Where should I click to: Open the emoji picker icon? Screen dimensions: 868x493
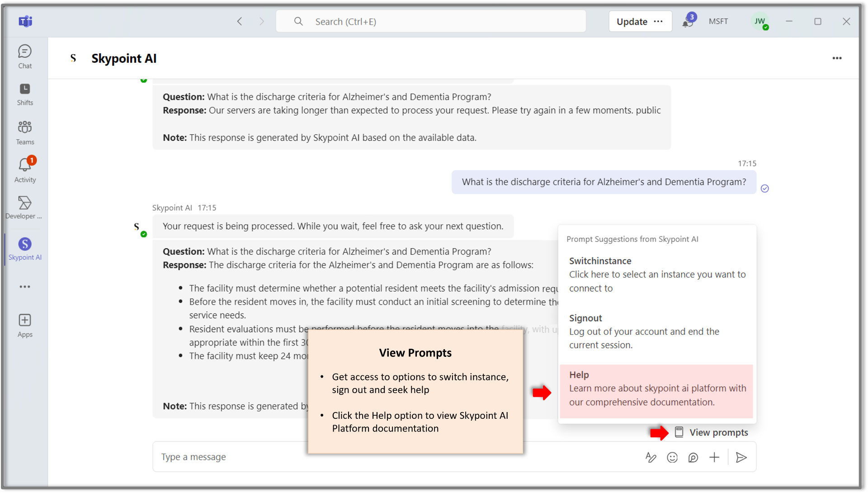[x=672, y=457]
